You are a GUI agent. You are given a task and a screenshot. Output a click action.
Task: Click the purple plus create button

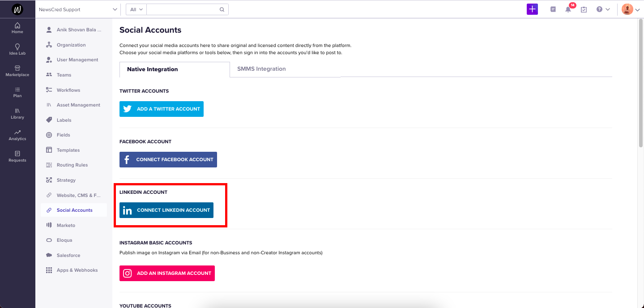(532, 9)
